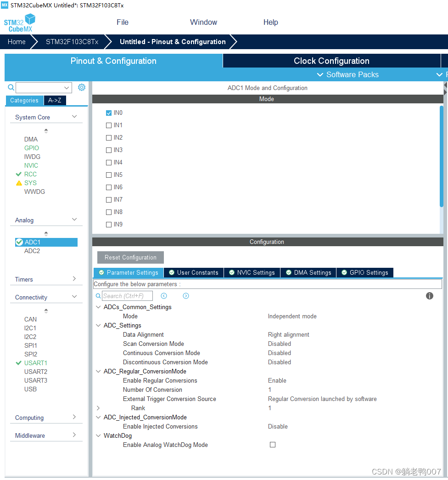Click the parameter Search (Ctrl+F) field
This screenshot has width=448, height=480.
point(127,296)
